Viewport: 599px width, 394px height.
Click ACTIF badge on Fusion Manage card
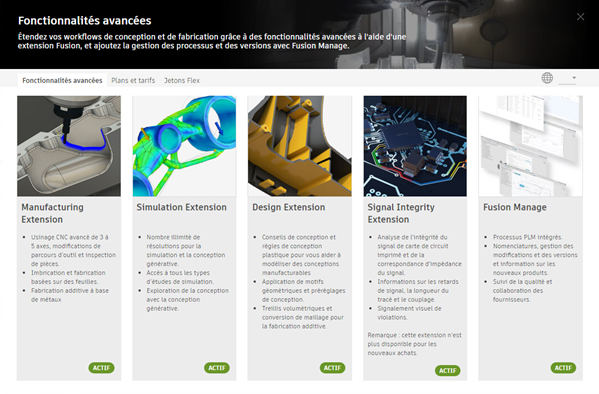(x=563, y=368)
